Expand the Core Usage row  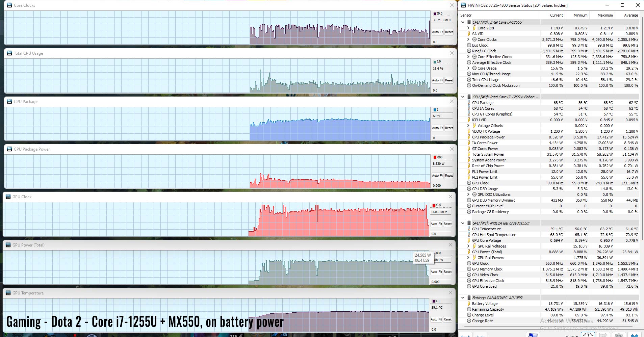tap(468, 68)
